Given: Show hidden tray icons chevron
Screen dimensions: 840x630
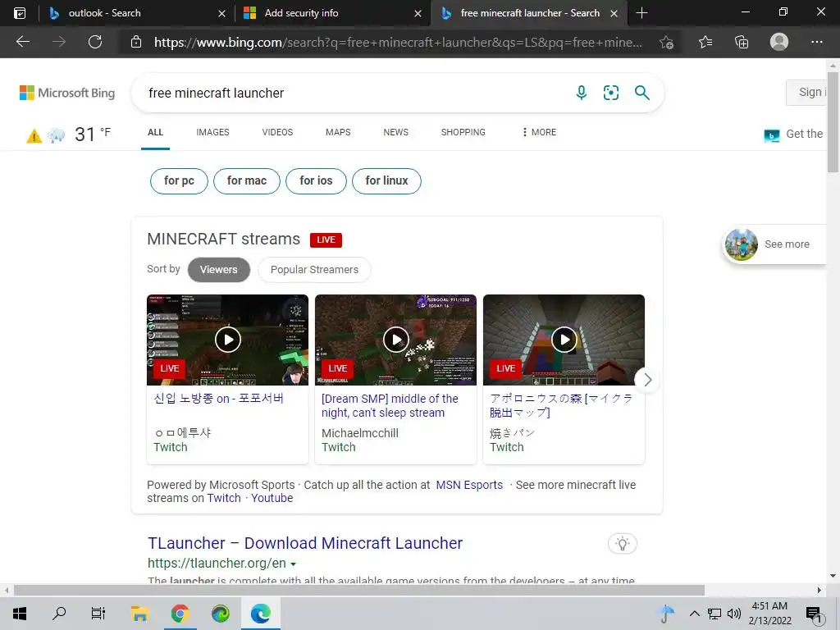Looking at the screenshot, I should (x=694, y=614).
